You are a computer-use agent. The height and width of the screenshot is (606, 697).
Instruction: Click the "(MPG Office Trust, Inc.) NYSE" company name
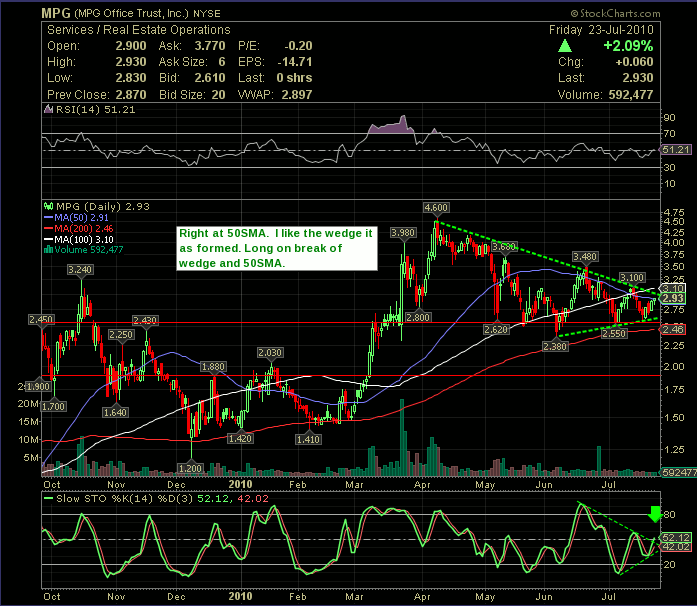(147, 14)
